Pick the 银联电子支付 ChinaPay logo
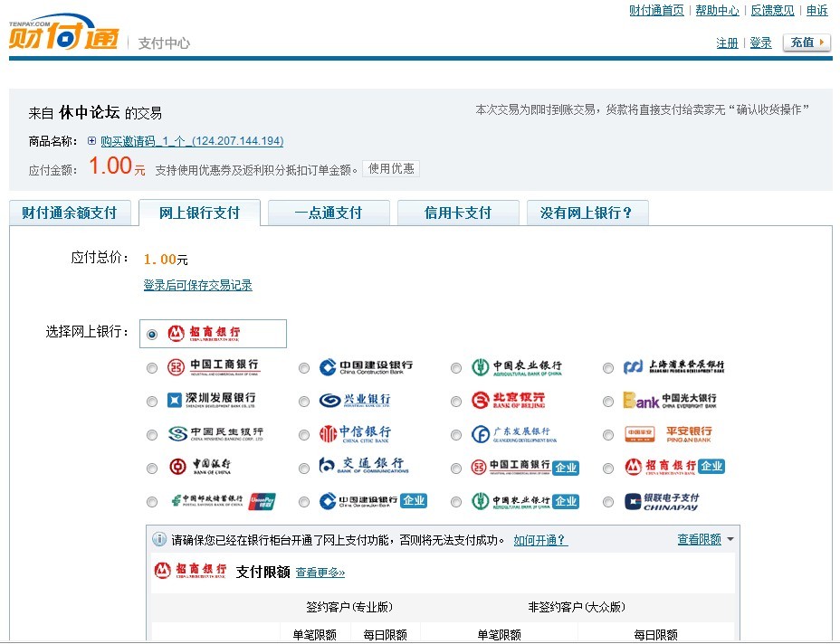840x644 pixels. click(662, 502)
